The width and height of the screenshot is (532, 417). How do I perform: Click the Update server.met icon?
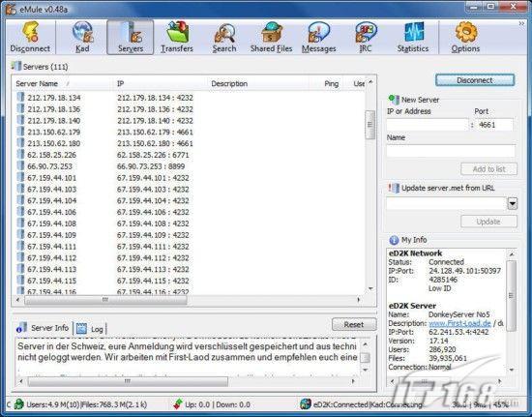[x=394, y=188]
